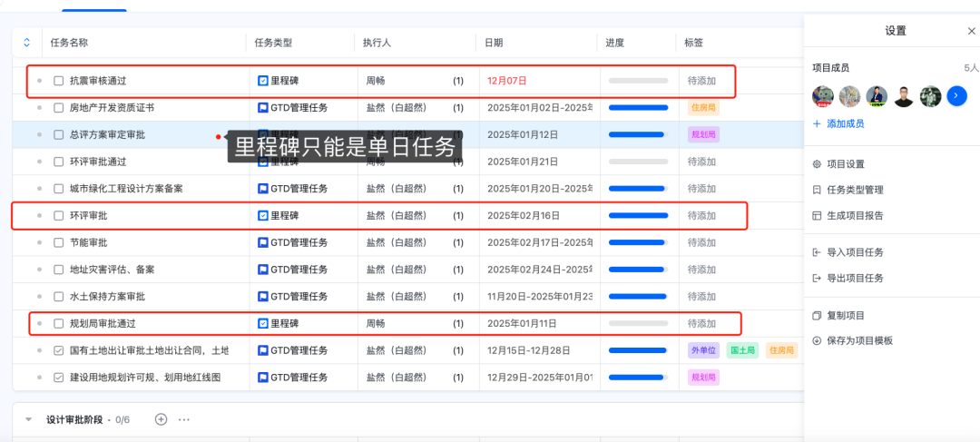
Task: Click the milestone icon in 抗震审核通过 row
Action: (x=263, y=81)
